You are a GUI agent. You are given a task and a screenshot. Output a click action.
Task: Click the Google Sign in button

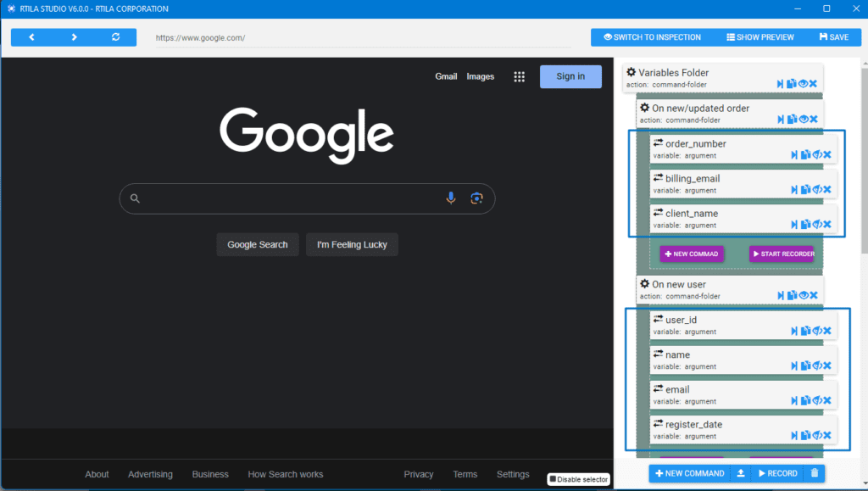[x=570, y=76]
